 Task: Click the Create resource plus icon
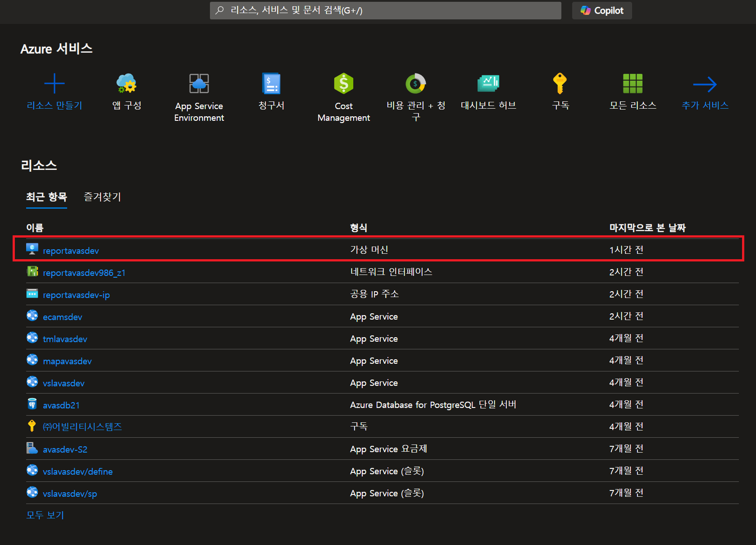(55, 83)
